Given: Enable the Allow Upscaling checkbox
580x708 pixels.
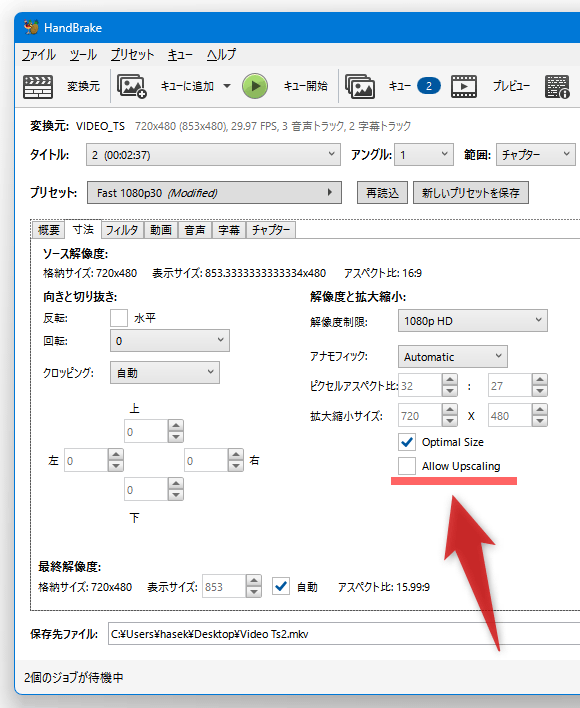Looking at the screenshot, I should click(407, 466).
